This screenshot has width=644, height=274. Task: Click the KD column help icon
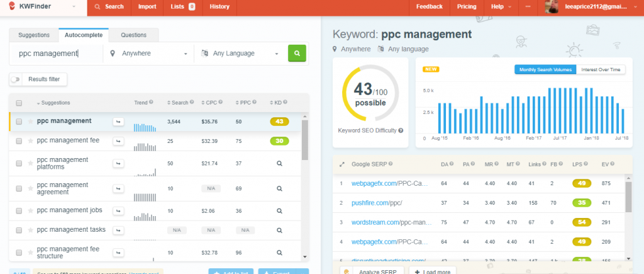tap(286, 103)
